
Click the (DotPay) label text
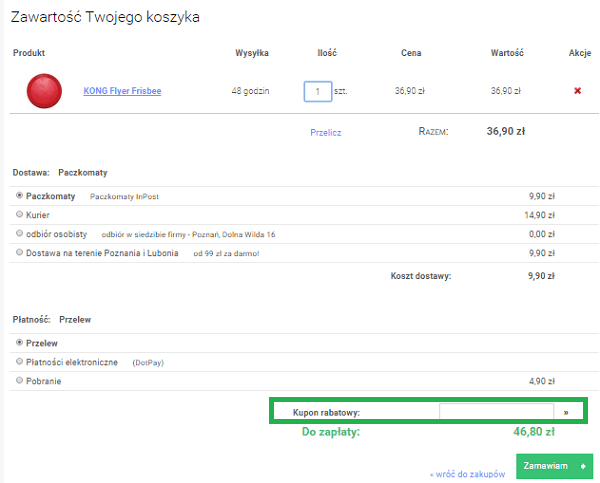147,362
